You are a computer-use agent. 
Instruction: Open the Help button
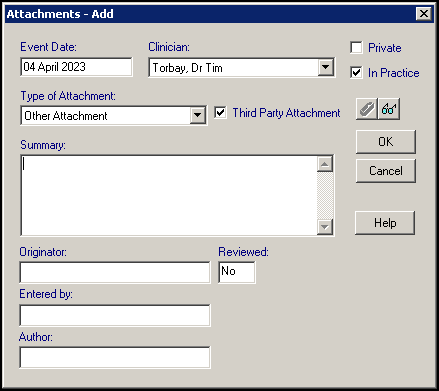[385, 223]
